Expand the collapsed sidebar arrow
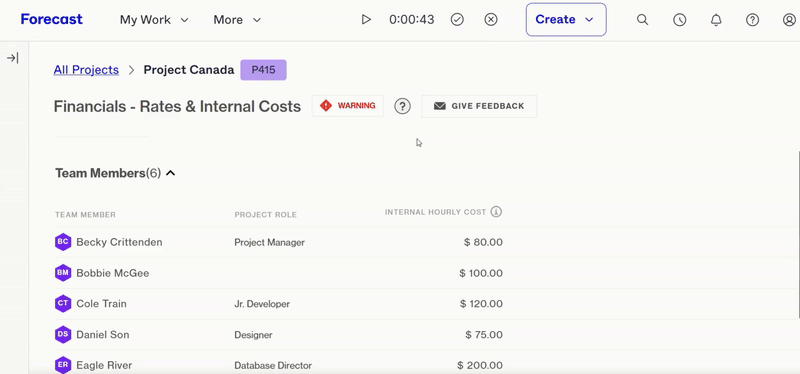Viewport: 800px width, 374px height. (x=13, y=58)
